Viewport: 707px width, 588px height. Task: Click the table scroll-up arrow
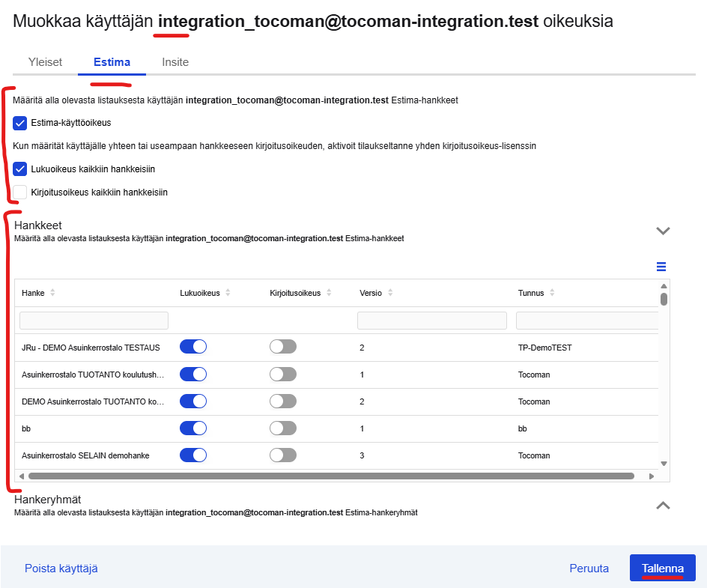pyautogui.click(x=663, y=286)
